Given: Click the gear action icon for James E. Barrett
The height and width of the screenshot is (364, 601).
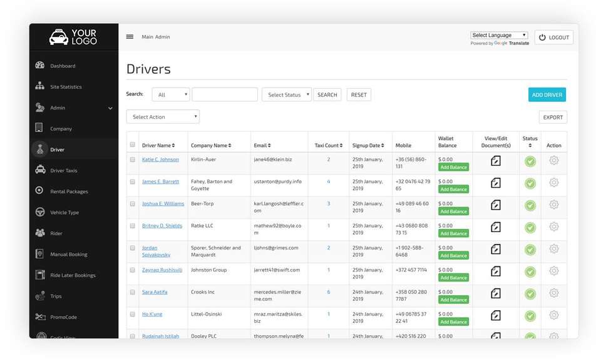Looking at the screenshot, I should 553,183.
